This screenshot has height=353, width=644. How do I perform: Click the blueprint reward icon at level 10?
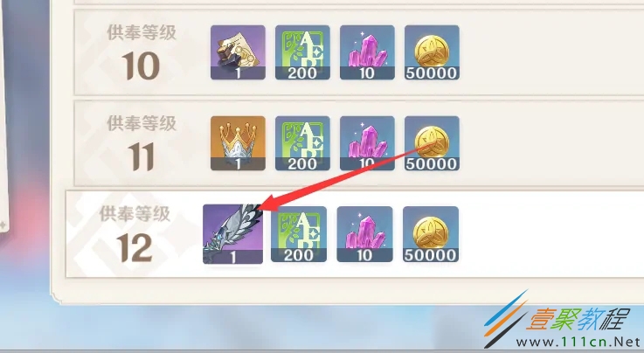coord(238,52)
